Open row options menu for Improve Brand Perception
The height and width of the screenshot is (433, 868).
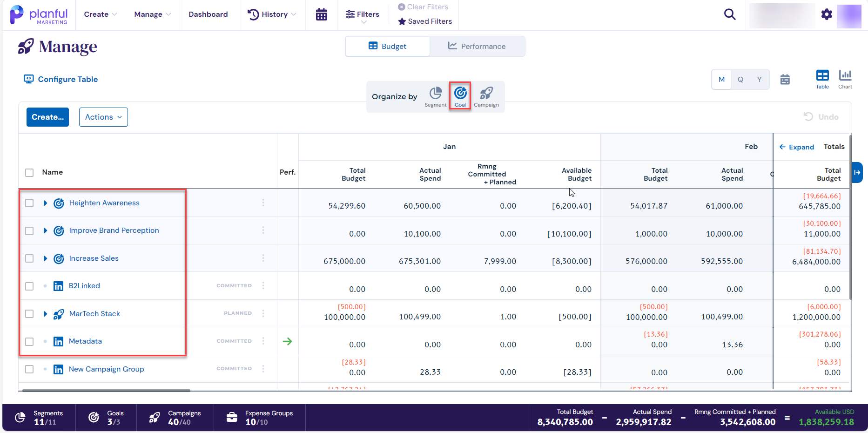263,230
